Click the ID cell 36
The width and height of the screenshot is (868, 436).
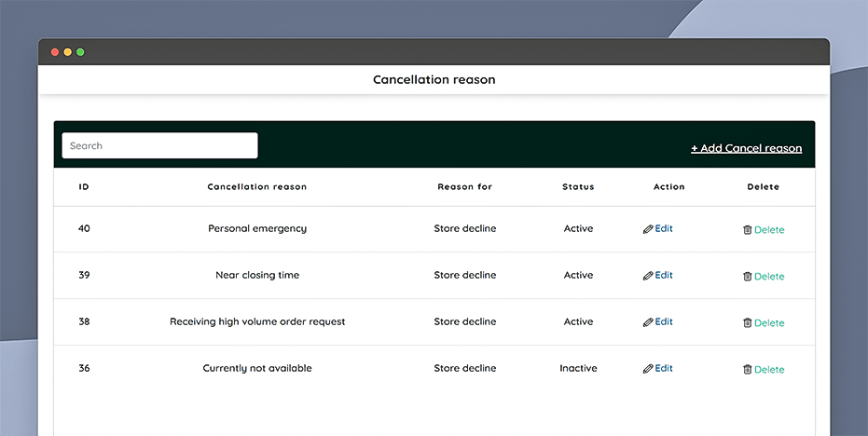coord(84,368)
